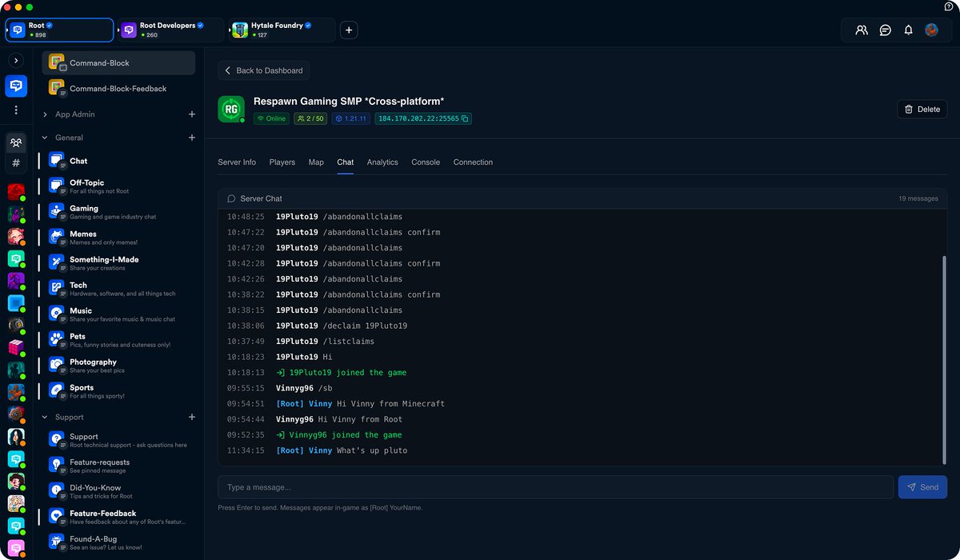This screenshot has width=960, height=560.
Task: Go back to Dashboard
Action: tap(263, 70)
